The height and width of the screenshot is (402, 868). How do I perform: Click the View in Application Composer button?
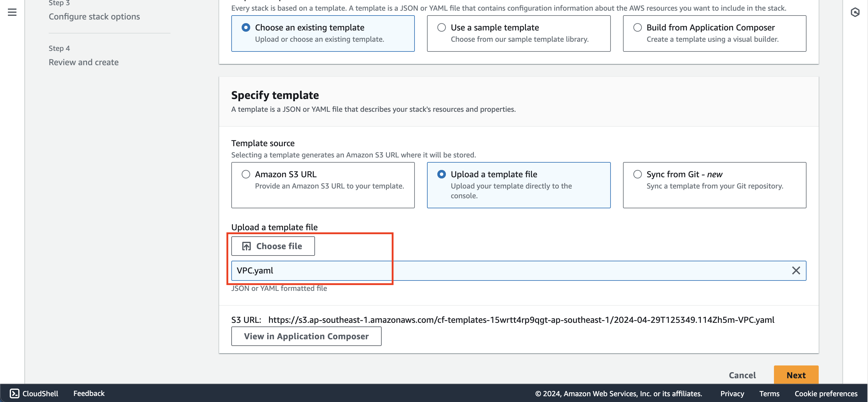click(306, 336)
